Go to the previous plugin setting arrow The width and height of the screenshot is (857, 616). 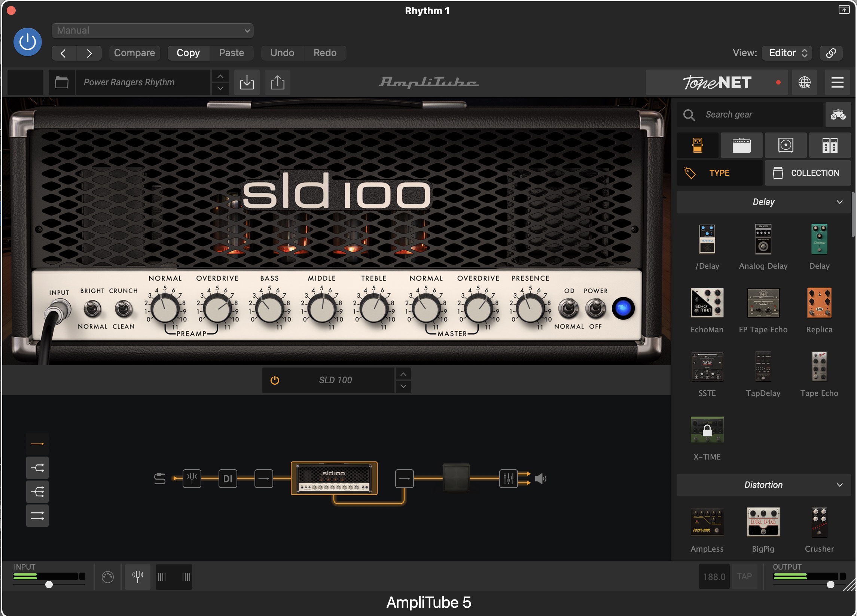64,53
